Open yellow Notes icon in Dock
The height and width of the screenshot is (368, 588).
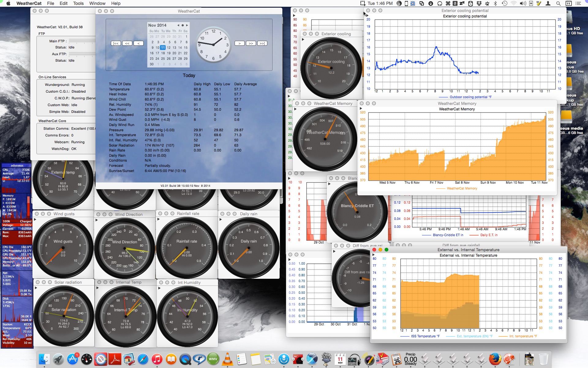(x=256, y=359)
